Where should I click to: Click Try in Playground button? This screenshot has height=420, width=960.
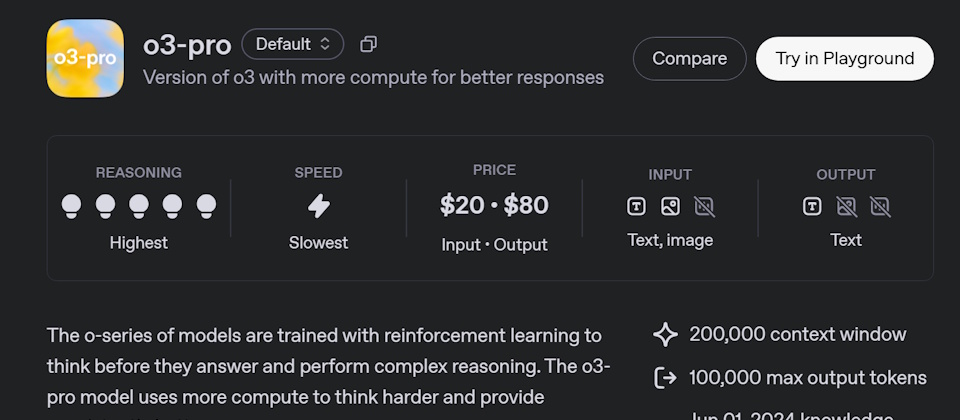(845, 59)
